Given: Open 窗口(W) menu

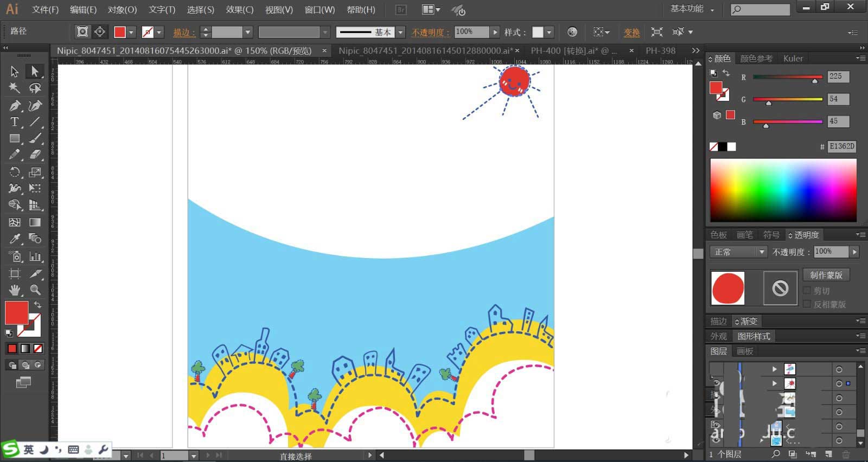Looking at the screenshot, I should [x=320, y=10].
